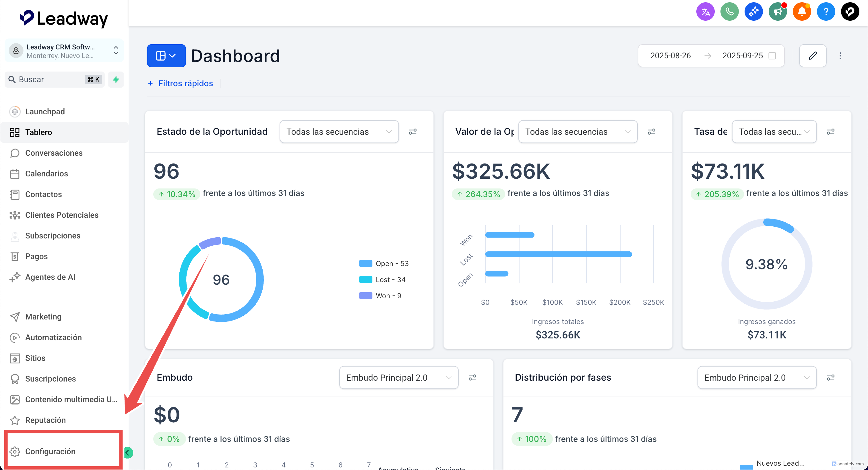The height and width of the screenshot is (470, 868).
Task: Open Configuración in the sidebar
Action: coord(50,451)
